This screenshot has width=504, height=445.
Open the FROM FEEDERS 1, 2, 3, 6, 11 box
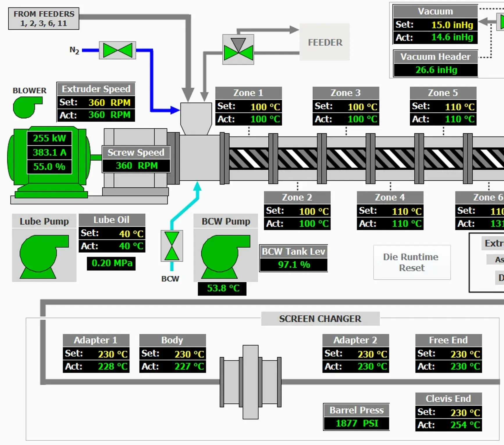[x=44, y=19]
